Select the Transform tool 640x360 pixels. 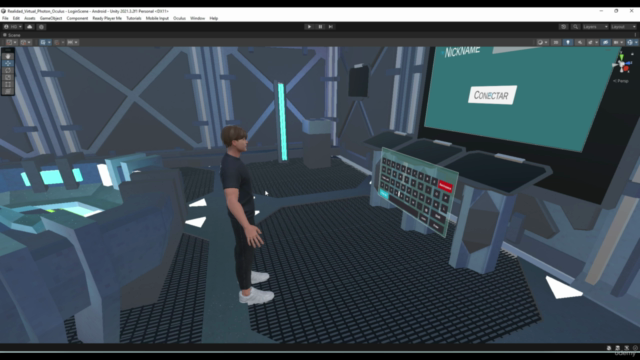8,91
